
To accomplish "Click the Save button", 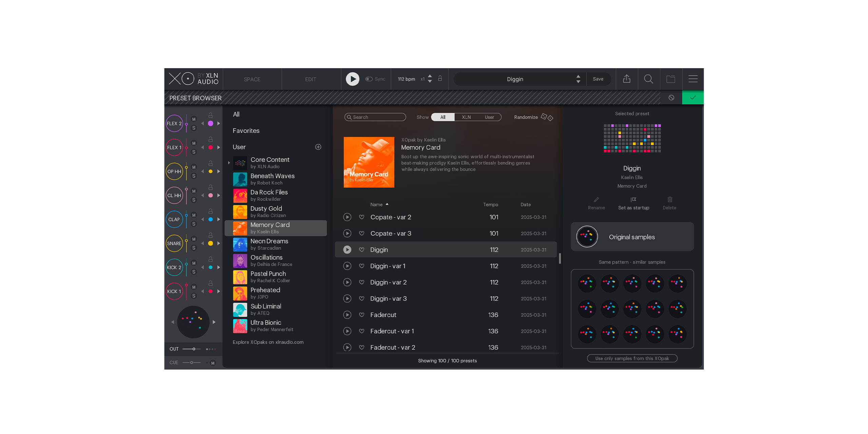I will [x=598, y=79].
